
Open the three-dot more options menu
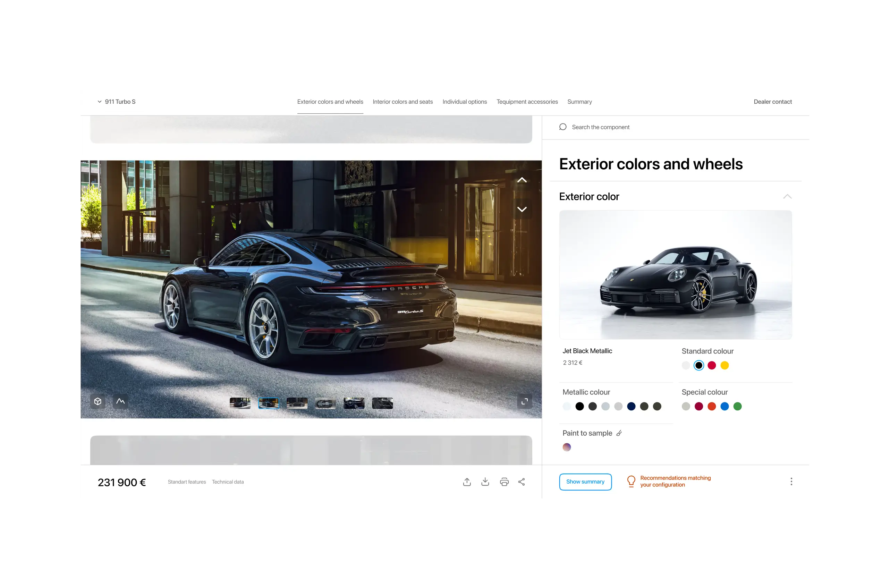pos(791,482)
